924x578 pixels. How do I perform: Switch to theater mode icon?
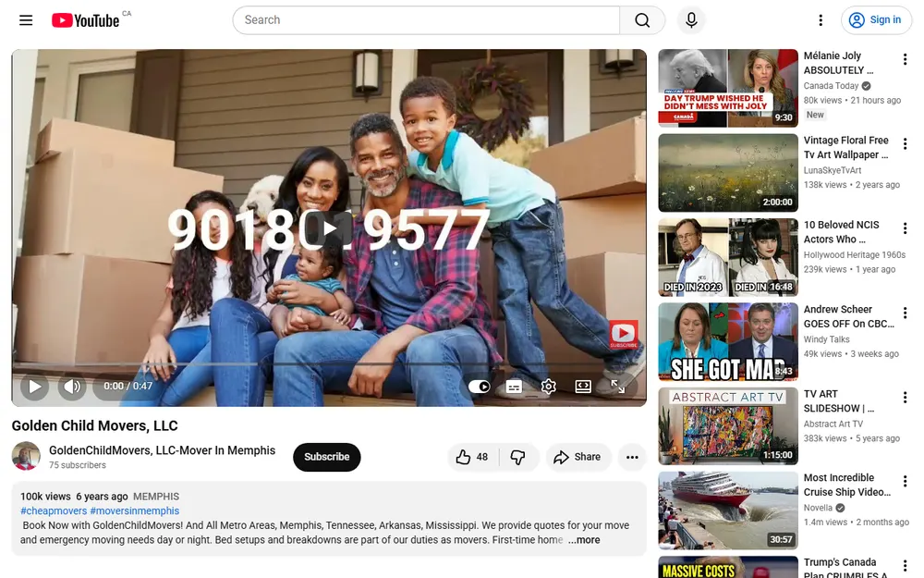click(583, 387)
